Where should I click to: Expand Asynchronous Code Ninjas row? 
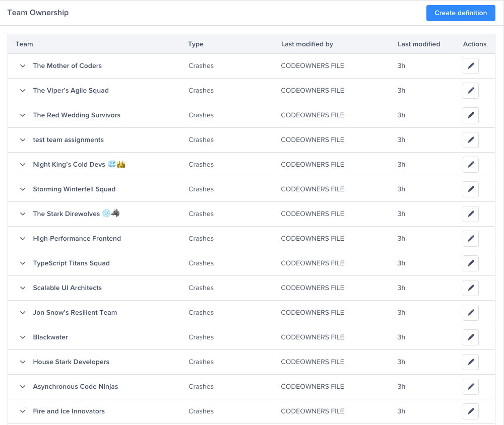pyautogui.click(x=22, y=386)
